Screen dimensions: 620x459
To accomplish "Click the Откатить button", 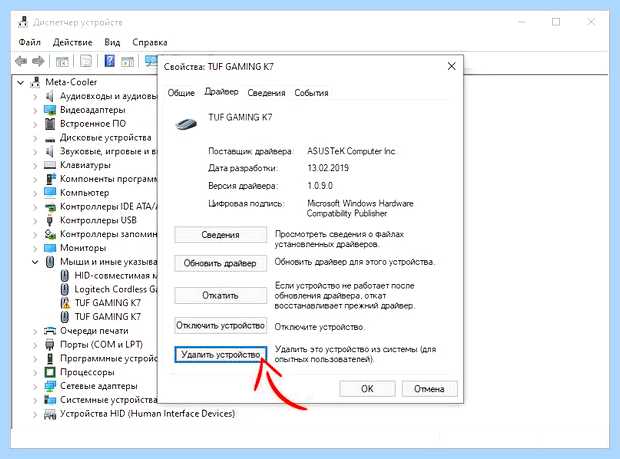I will point(220,295).
